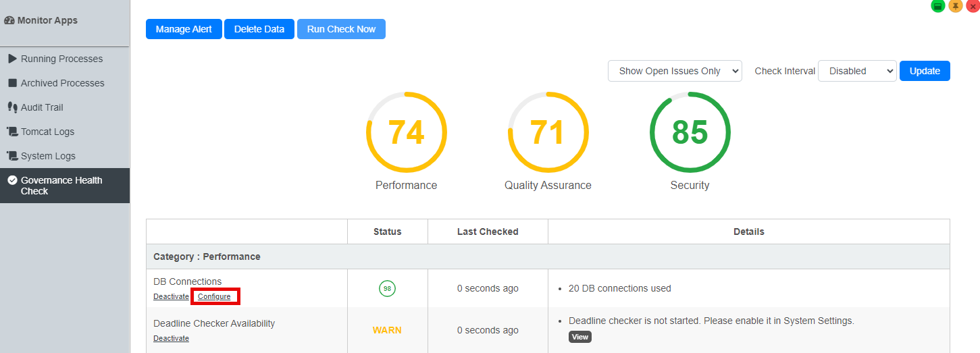Open the Show Open Issues Only dropdown

pos(675,71)
